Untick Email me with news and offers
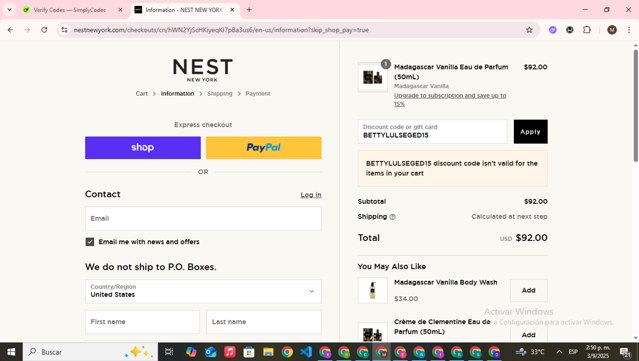This screenshot has height=361, width=639. 90,242
